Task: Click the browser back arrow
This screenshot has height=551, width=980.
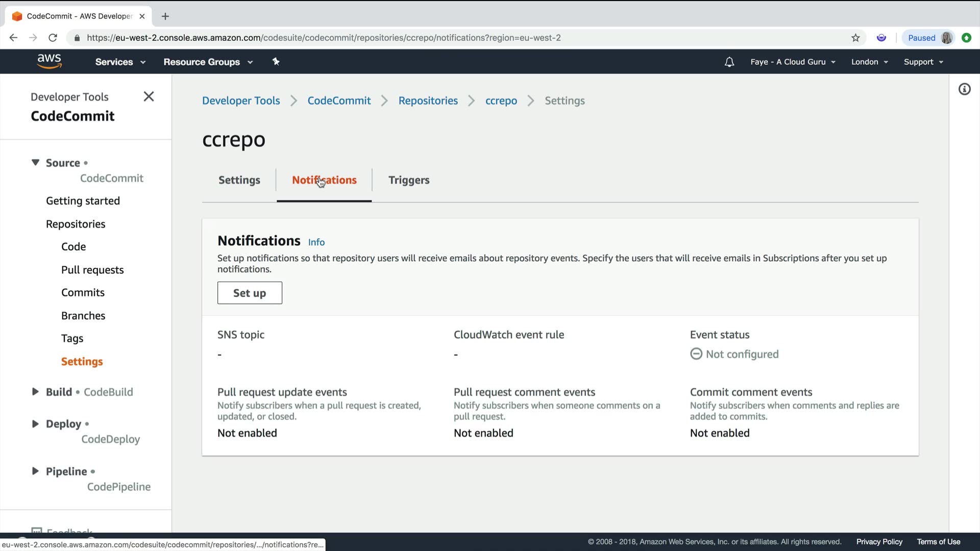Action: 14,38
